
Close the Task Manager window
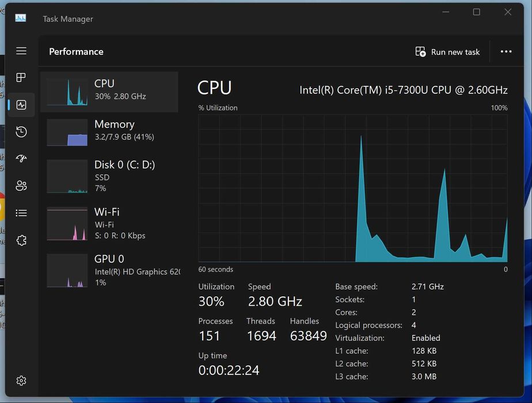coord(508,12)
